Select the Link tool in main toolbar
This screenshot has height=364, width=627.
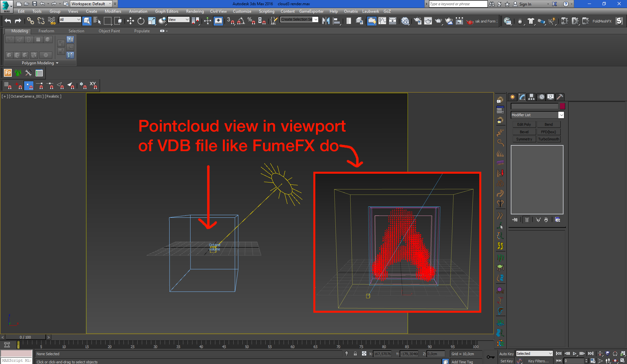point(30,21)
